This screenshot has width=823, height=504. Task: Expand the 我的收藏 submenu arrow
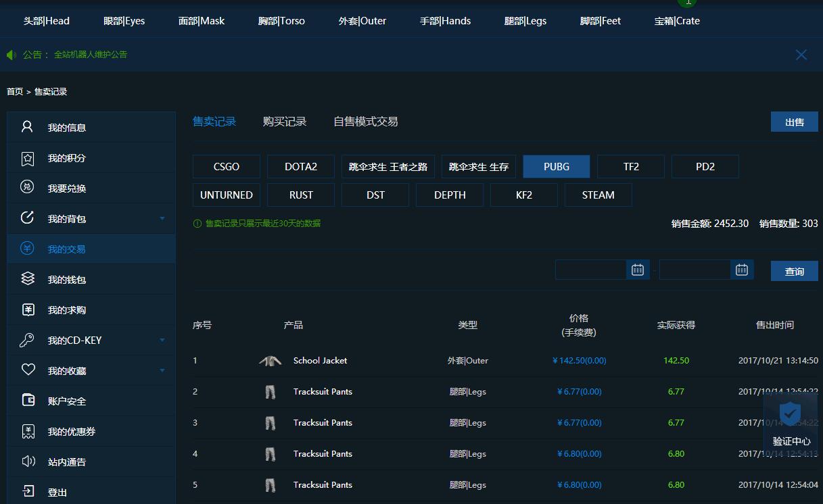click(x=162, y=370)
